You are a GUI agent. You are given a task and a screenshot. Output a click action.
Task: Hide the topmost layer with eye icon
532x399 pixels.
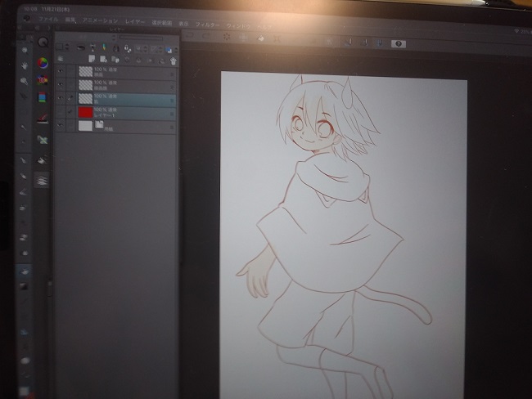click(x=61, y=70)
